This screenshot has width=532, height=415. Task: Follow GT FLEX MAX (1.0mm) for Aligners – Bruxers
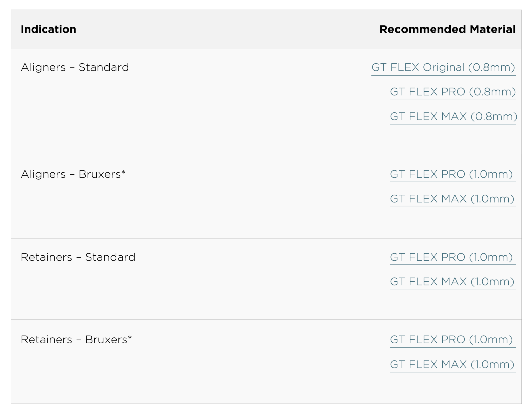coord(452,199)
